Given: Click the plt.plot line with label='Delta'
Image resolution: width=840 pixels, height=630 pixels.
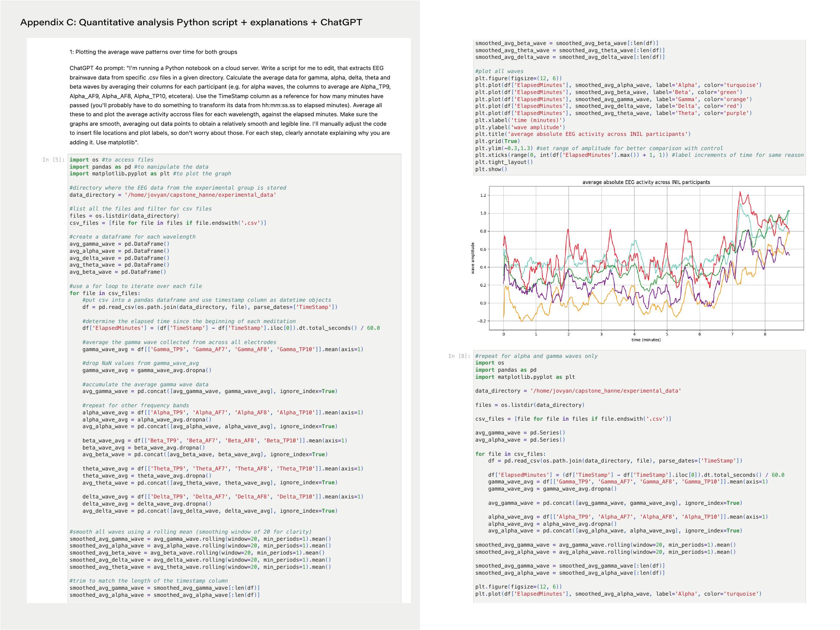Looking at the screenshot, I should 609,106.
